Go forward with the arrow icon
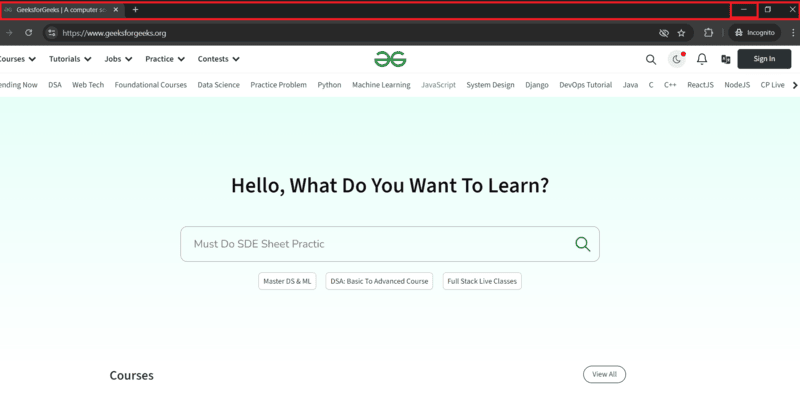Screen dimensions: 800x408 click(9, 33)
